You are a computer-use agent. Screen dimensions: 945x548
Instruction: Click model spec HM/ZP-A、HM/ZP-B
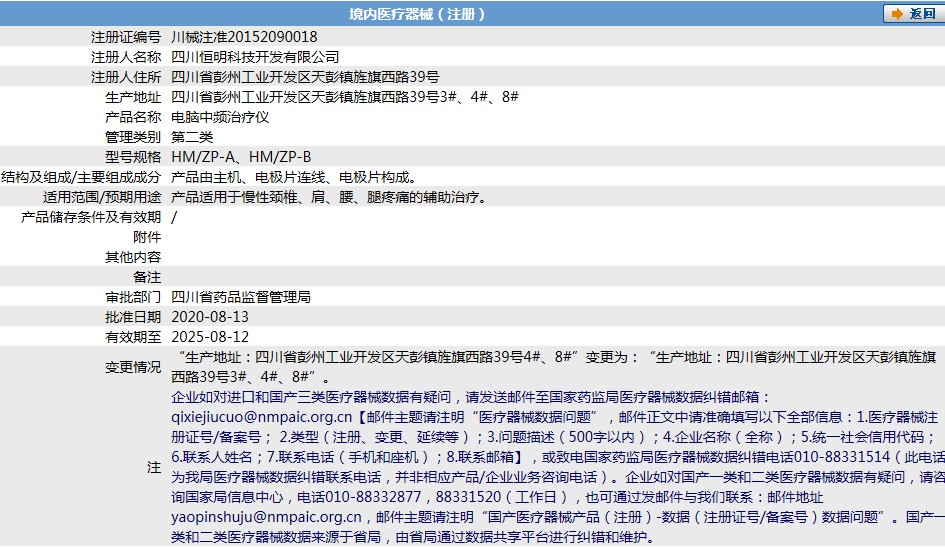(241, 157)
